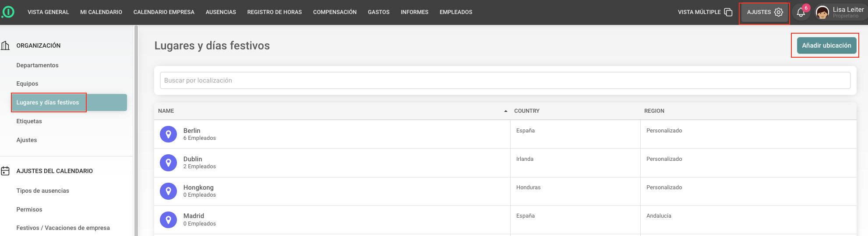Open Etiquetas in the sidebar
Screen dimensions: 868x236
tap(29, 121)
